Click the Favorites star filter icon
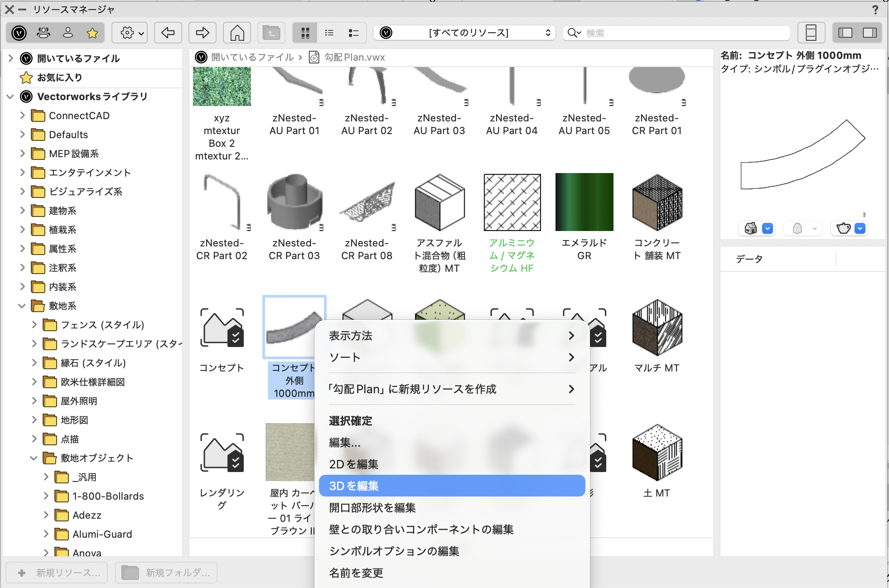This screenshot has height=588, width=889. click(92, 33)
